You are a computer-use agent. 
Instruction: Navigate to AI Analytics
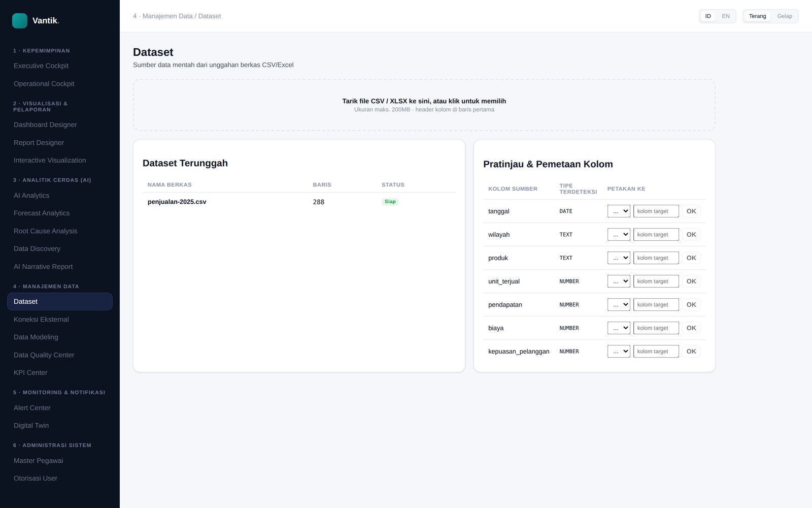click(x=60, y=196)
